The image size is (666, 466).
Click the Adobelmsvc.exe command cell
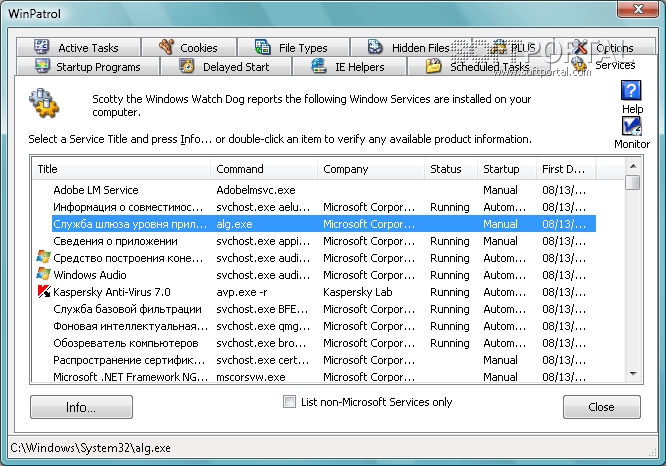256,190
